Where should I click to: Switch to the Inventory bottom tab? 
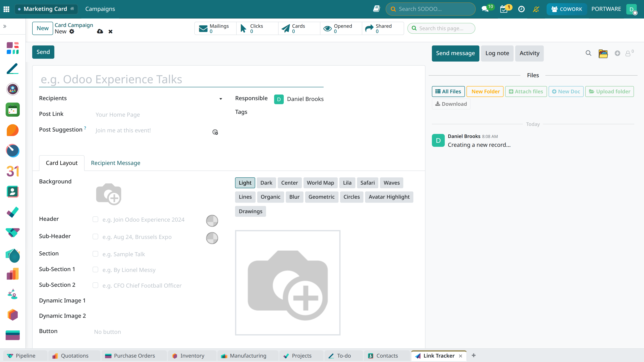(x=192, y=356)
